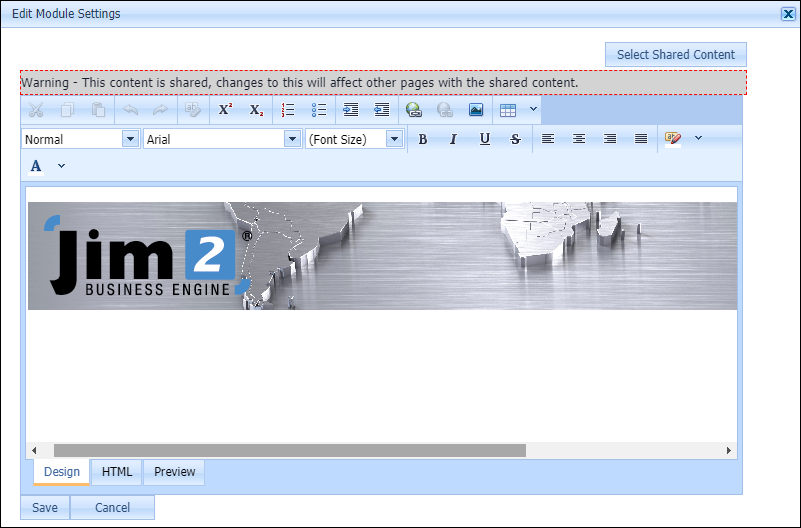This screenshot has width=801, height=528.
Task: Click the font foreground color A icon
Action: tap(36, 166)
